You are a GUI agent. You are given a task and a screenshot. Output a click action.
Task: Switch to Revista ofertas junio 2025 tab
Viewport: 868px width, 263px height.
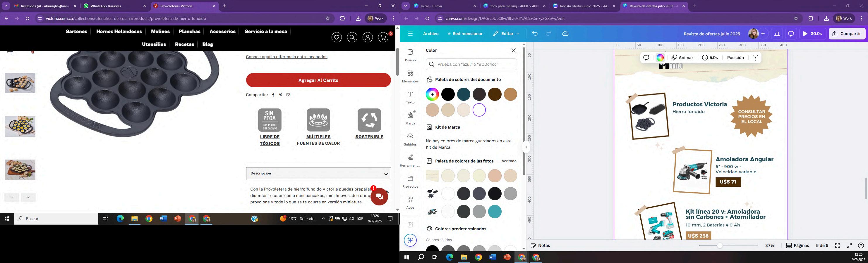point(584,6)
